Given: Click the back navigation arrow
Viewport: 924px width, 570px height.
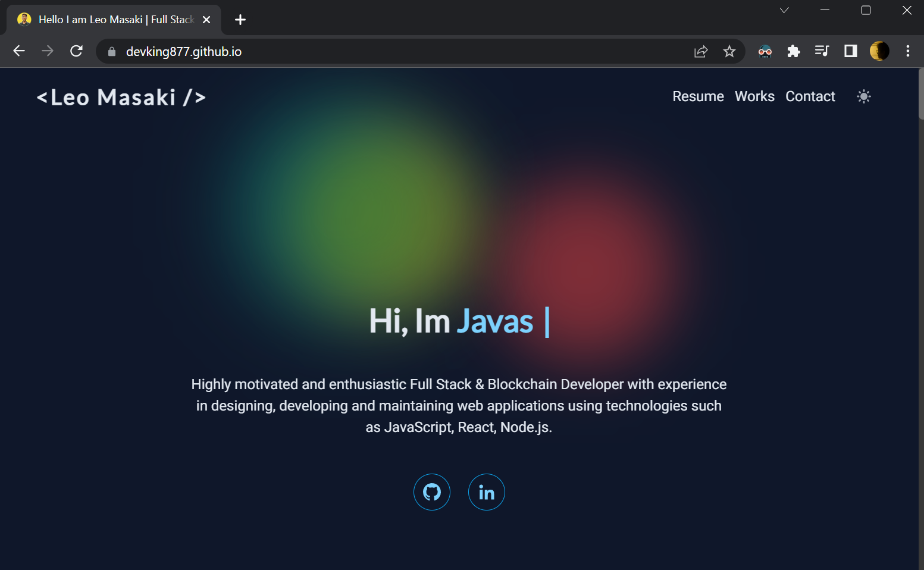Looking at the screenshot, I should tap(18, 51).
